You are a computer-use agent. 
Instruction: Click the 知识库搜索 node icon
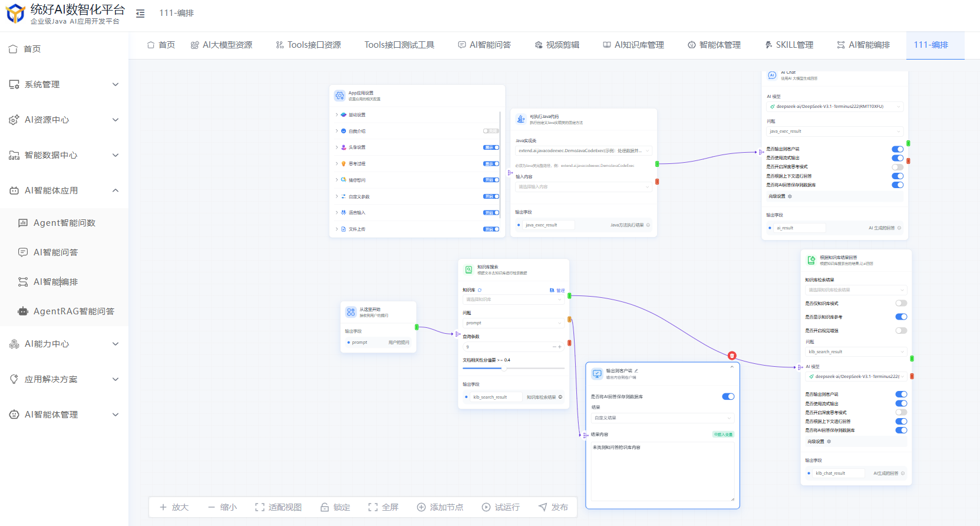click(x=469, y=269)
